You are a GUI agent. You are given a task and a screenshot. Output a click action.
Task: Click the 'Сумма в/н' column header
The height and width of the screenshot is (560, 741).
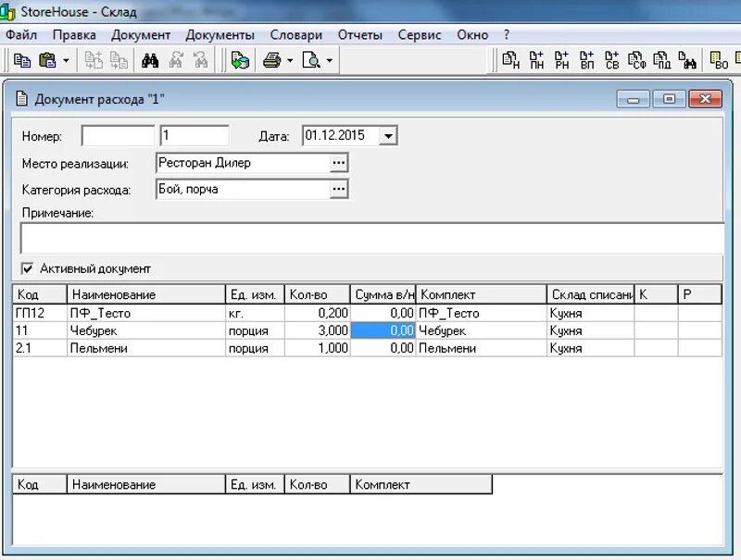(x=383, y=294)
